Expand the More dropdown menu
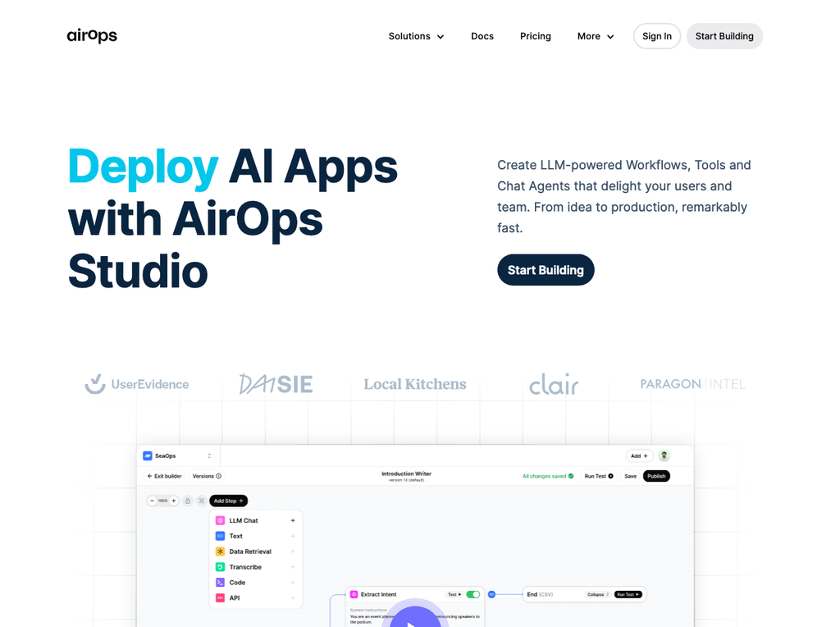 [x=596, y=36]
